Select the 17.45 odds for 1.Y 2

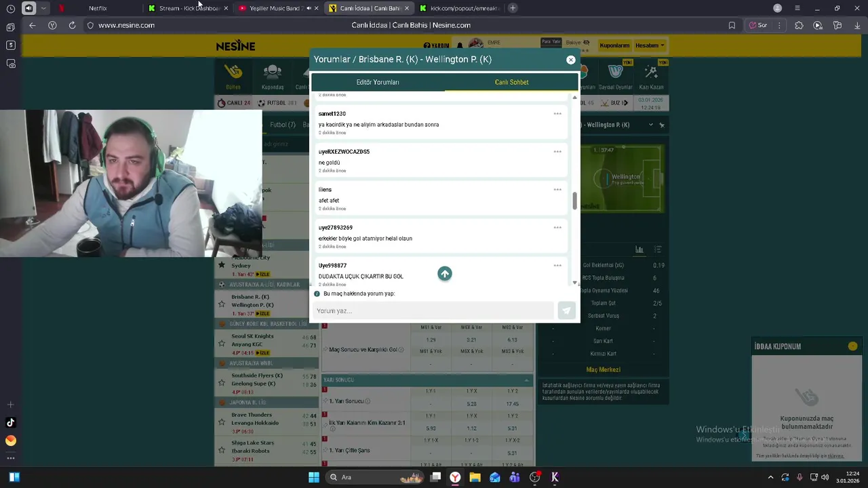click(x=512, y=404)
